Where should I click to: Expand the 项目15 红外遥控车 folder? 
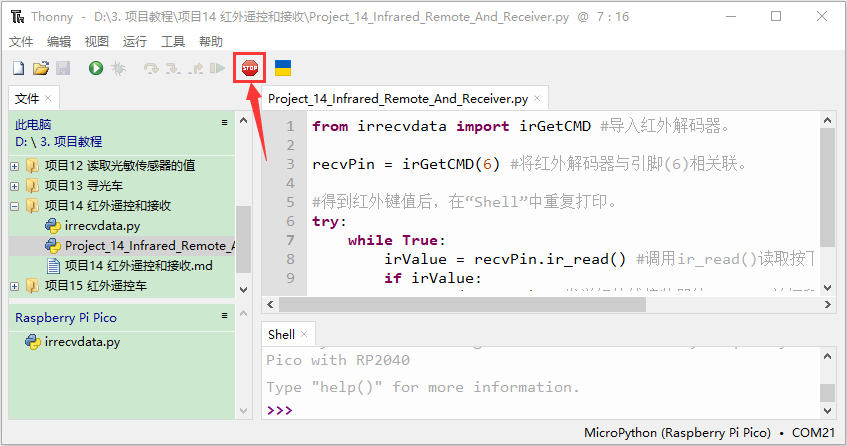click(x=15, y=286)
